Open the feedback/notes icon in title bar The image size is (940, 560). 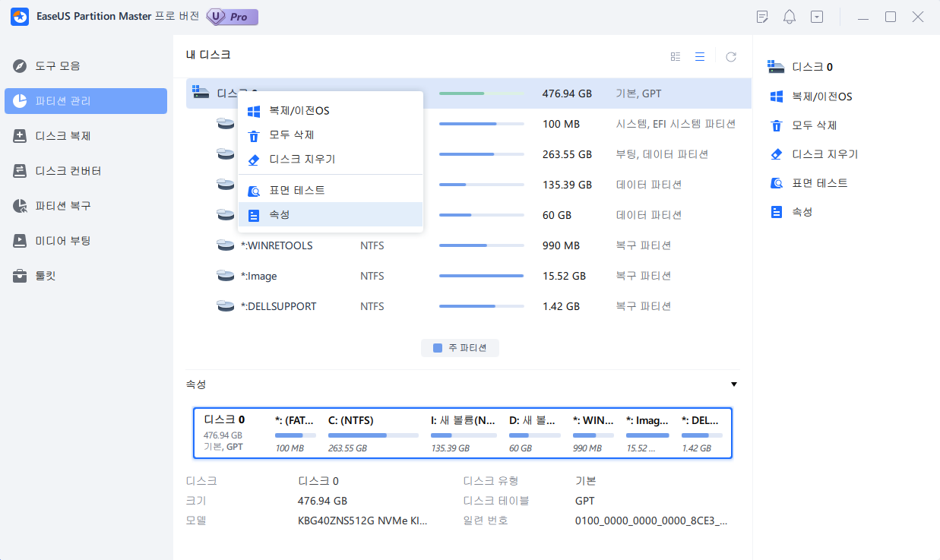point(761,16)
